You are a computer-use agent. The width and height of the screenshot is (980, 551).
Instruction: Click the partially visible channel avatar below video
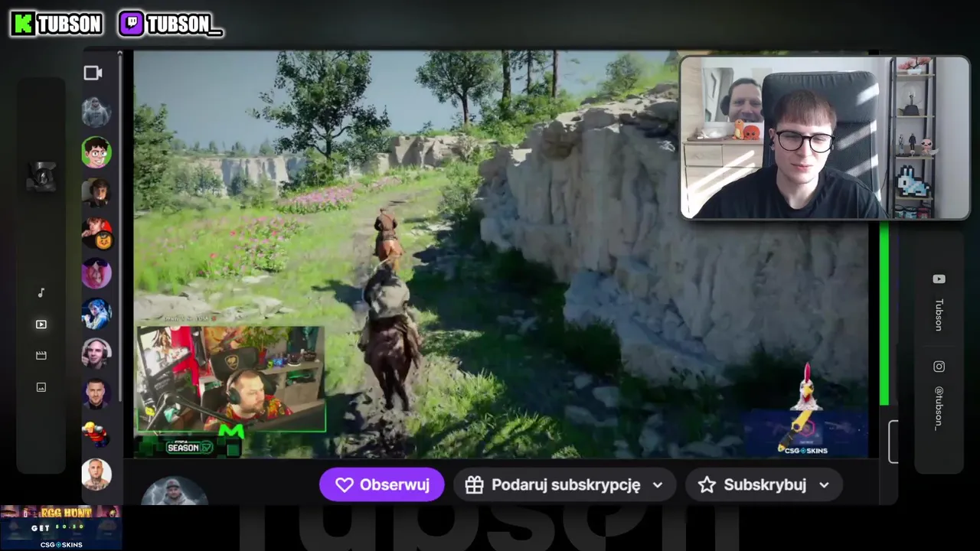click(x=174, y=491)
